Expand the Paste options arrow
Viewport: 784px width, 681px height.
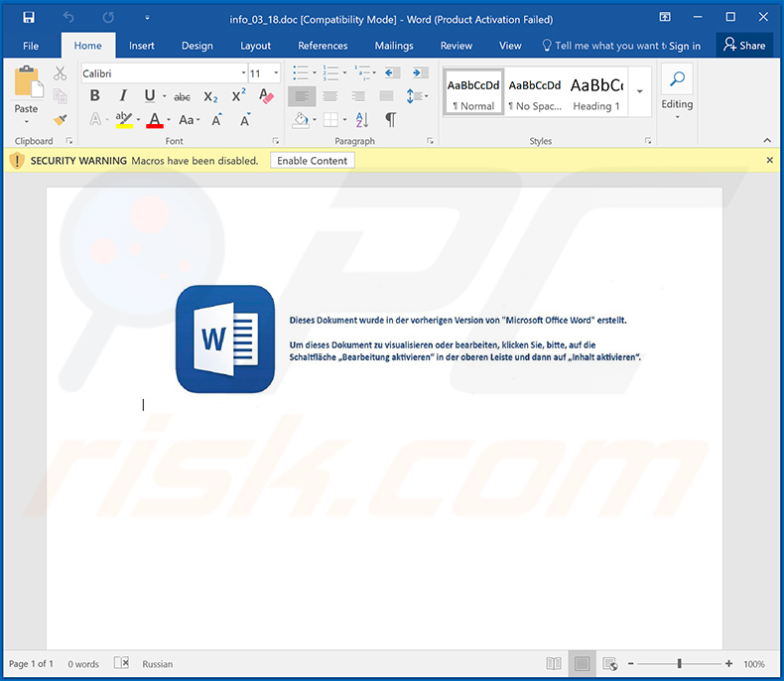pyautogui.click(x=27, y=121)
